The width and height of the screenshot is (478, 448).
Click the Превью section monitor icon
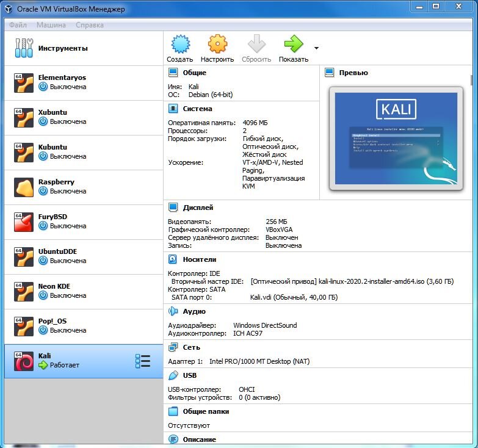(x=329, y=73)
